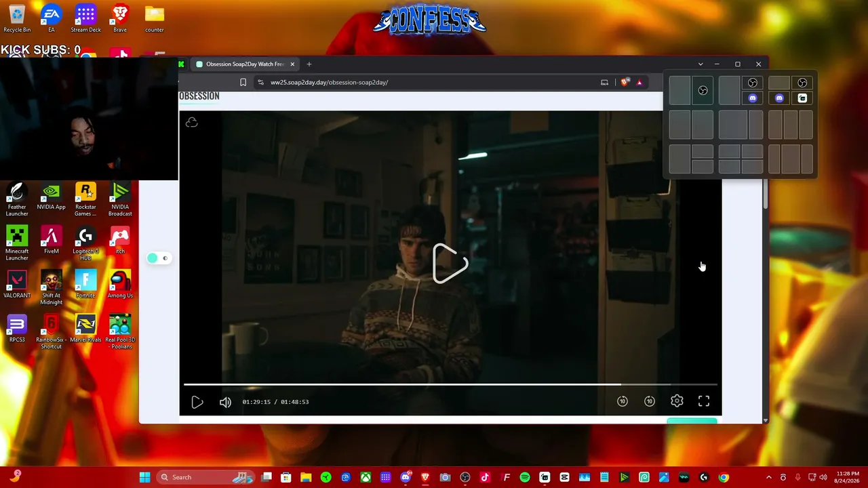Screen dimensions: 868x488
Task: Skip the video forward 10 seconds
Action: 650,401
